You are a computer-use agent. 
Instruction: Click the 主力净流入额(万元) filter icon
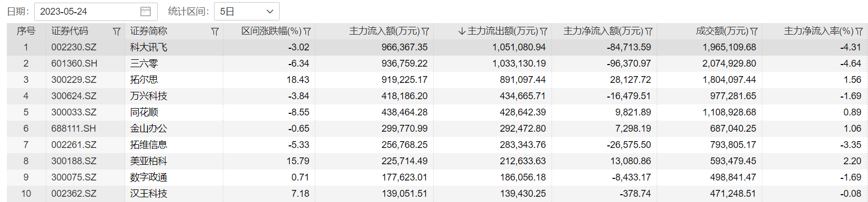coord(649,31)
